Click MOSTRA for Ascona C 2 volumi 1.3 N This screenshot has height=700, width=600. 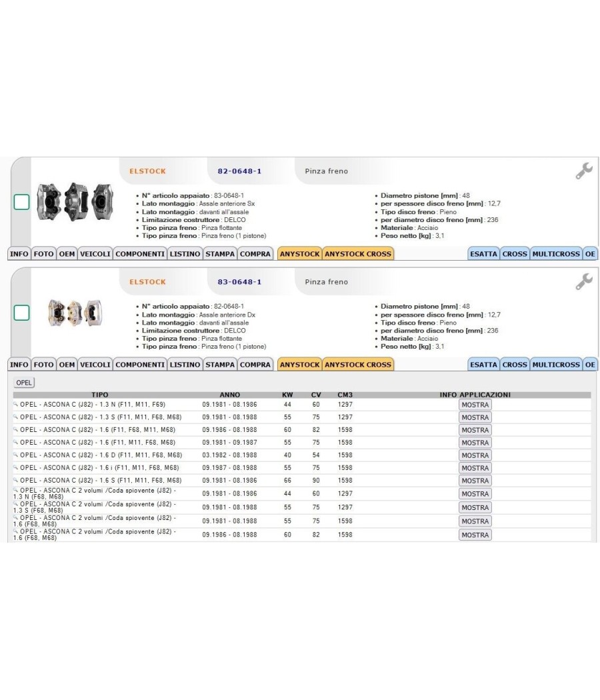475,494
